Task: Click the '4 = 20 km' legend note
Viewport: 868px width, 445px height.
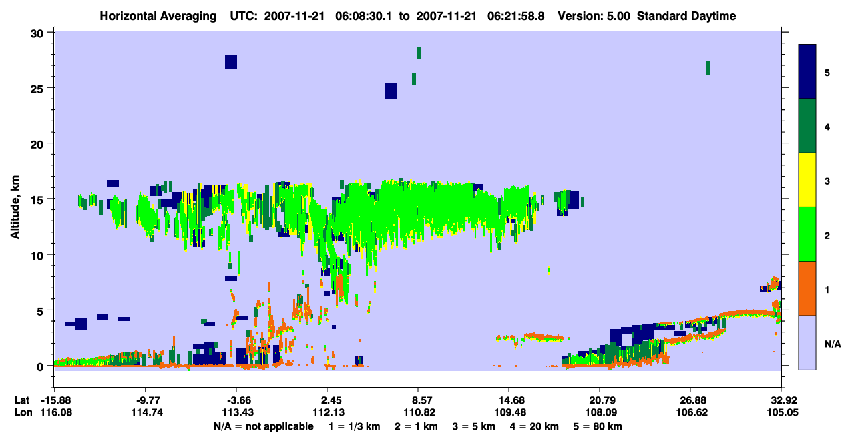Action: [x=535, y=426]
